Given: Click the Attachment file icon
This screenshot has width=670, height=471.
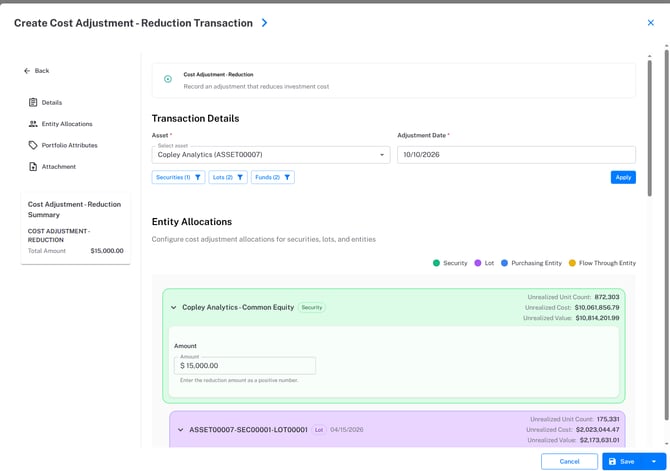Looking at the screenshot, I should (33, 167).
